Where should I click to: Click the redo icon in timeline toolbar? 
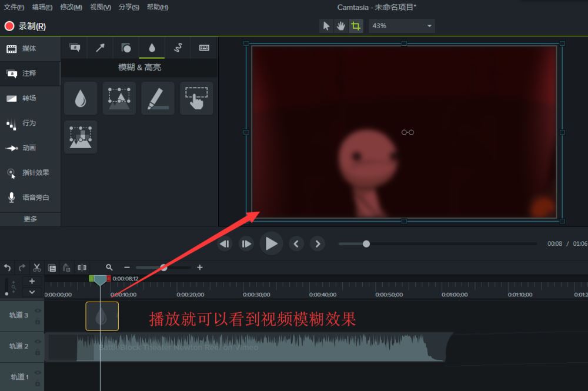point(22,268)
